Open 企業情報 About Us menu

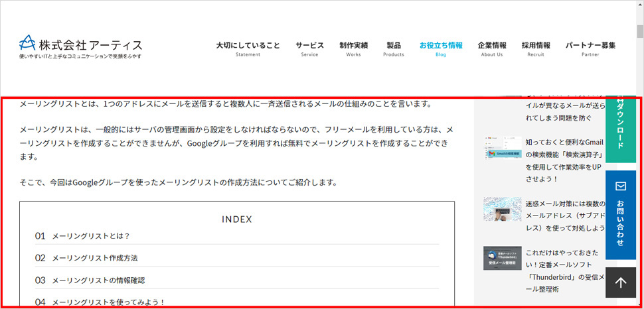[x=491, y=49]
